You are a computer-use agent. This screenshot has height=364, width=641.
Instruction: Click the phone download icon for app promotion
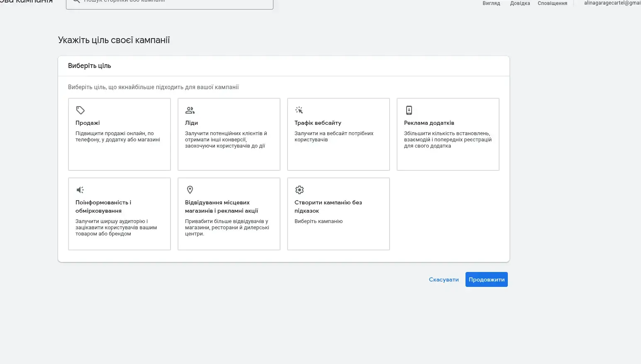pyautogui.click(x=409, y=110)
